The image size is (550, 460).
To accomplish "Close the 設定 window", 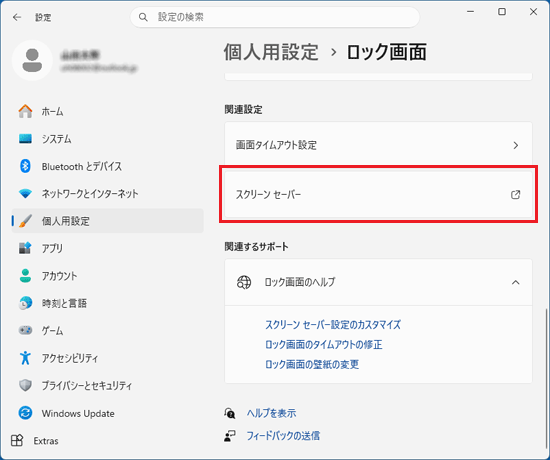I will pyautogui.click(x=533, y=12).
